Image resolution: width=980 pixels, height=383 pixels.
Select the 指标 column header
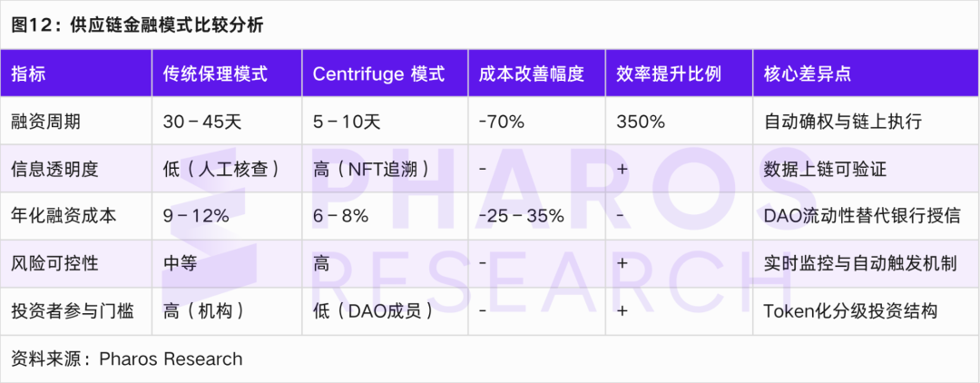pos(28,74)
